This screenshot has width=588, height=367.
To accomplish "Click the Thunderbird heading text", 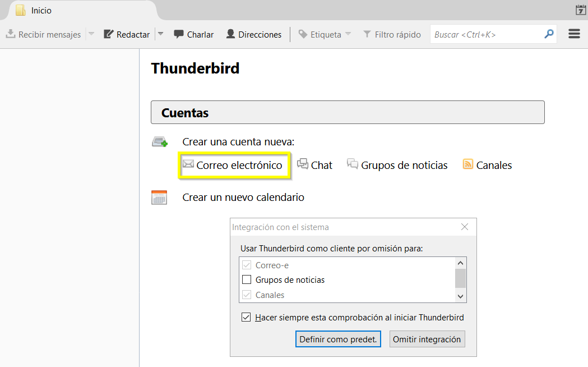I will pyautogui.click(x=195, y=68).
